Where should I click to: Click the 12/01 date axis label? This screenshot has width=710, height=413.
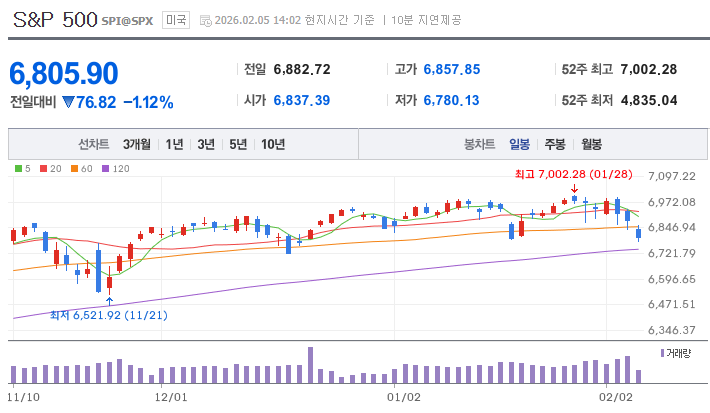[171, 398]
